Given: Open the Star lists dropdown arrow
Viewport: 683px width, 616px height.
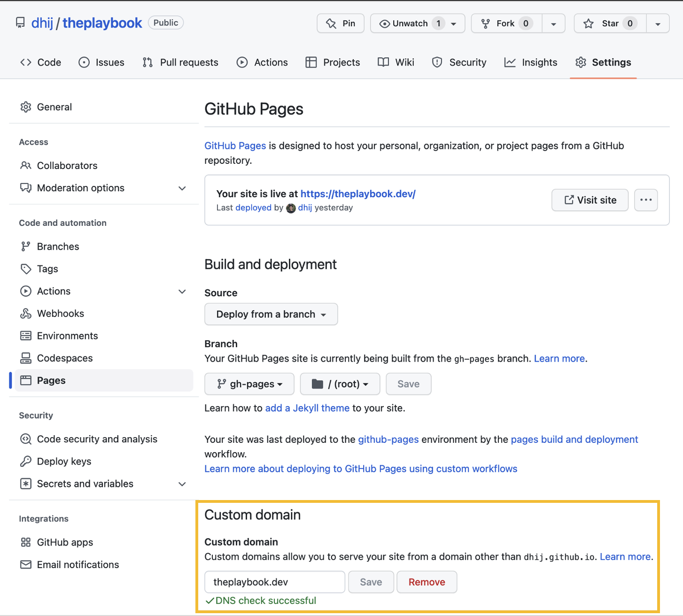Looking at the screenshot, I should [658, 23].
